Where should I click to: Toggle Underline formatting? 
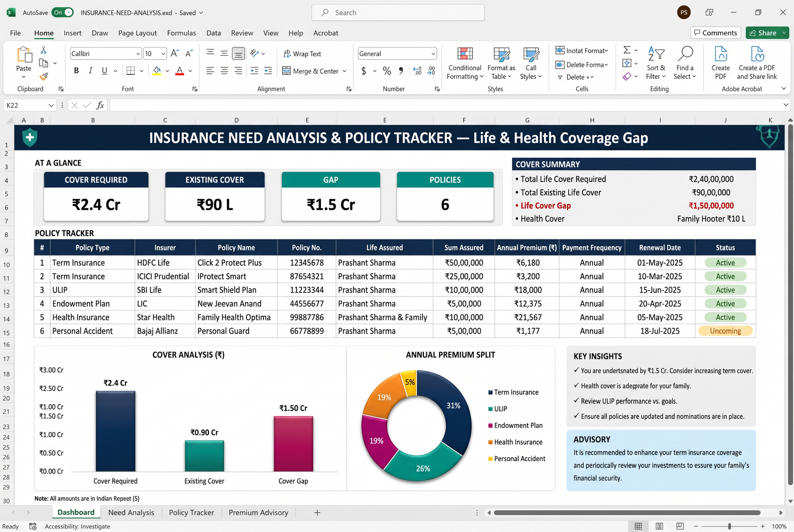point(104,71)
